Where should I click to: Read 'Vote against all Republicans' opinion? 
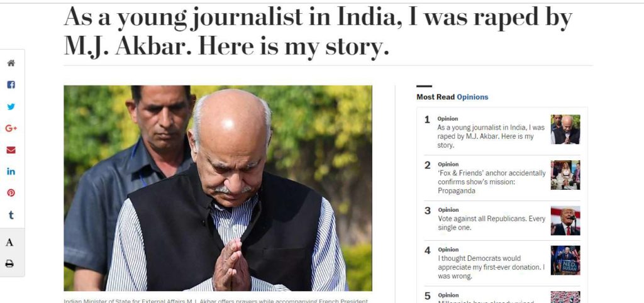(x=491, y=223)
